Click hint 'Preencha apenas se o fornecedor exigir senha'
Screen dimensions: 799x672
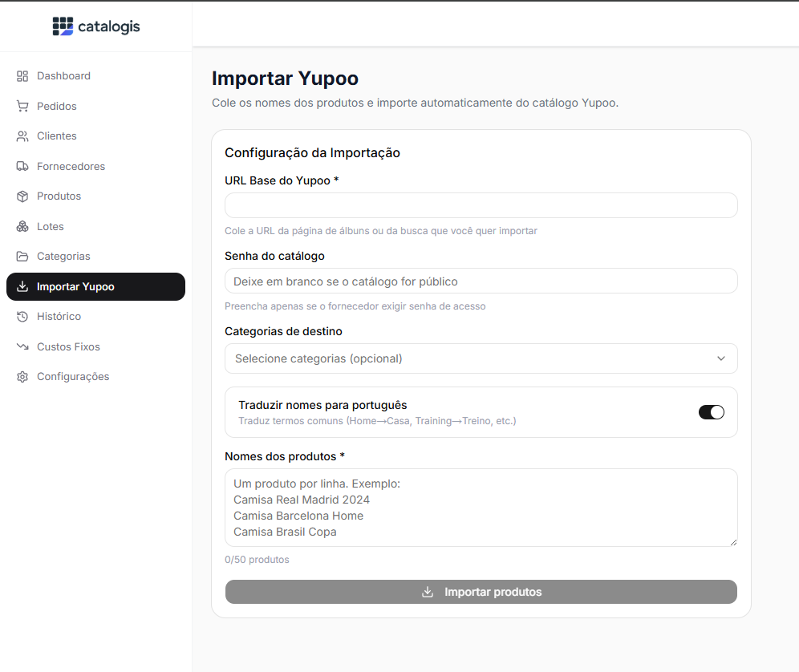[x=355, y=306]
